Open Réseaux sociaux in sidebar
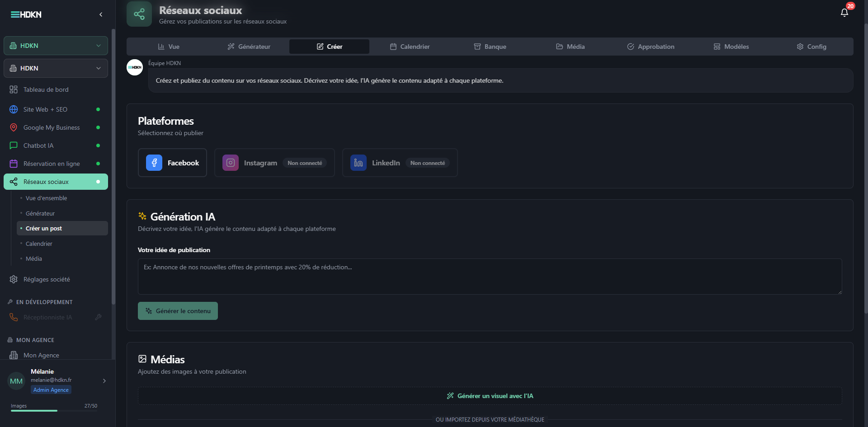This screenshot has height=427, width=868. (x=56, y=182)
